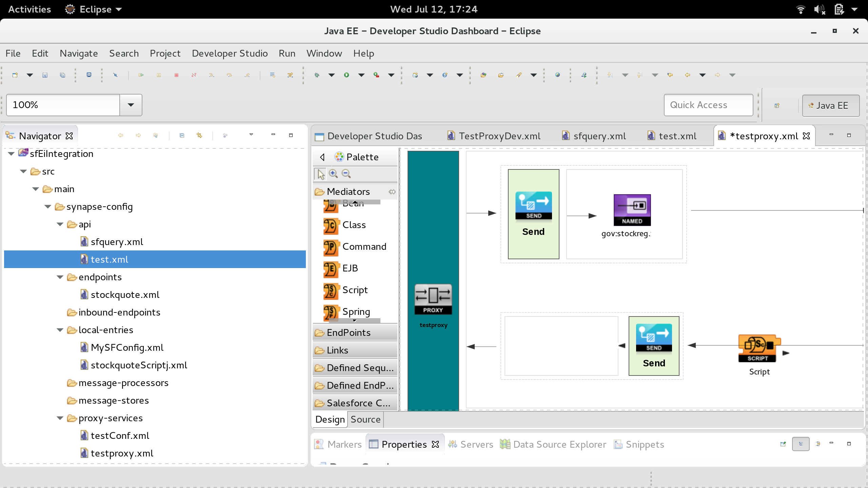This screenshot has height=488, width=868.
Task: Switch to the Source tab
Action: tap(365, 420)
